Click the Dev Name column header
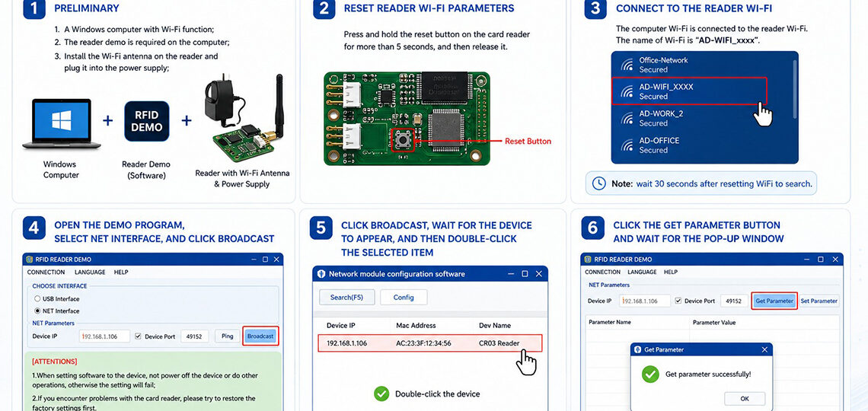 click(x=495, y=325)
